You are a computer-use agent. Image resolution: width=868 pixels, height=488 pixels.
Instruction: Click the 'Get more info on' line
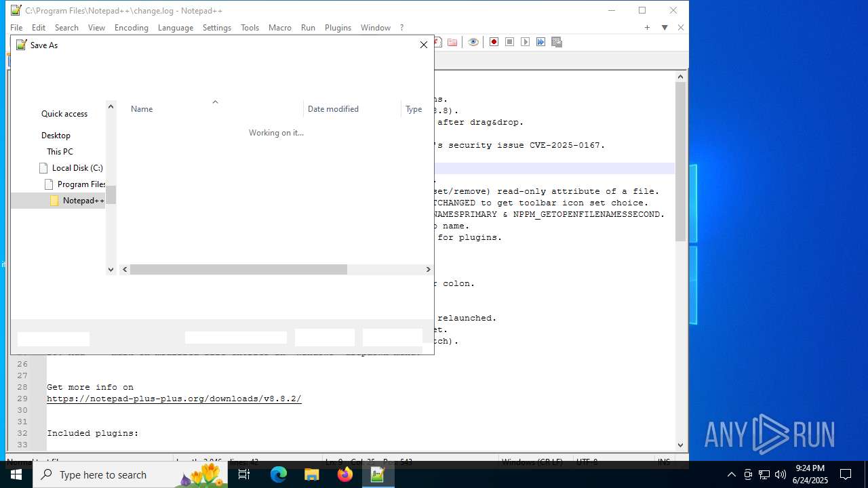[x=90, y=387]
